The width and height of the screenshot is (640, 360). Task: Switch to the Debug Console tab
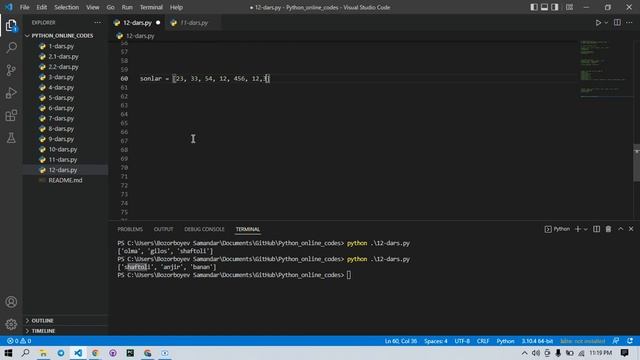tap(204, 229)
